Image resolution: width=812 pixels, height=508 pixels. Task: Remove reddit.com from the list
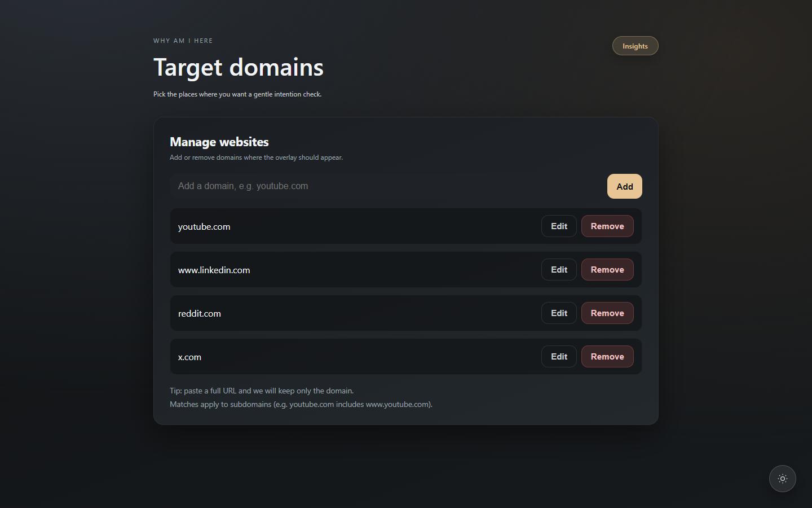(x=607, y=313)
